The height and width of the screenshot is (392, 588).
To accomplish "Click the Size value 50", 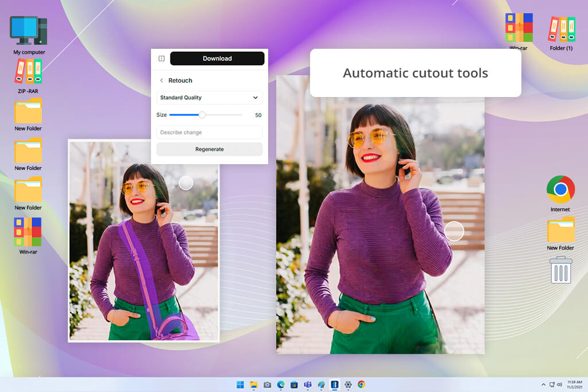I will [258, 115].
